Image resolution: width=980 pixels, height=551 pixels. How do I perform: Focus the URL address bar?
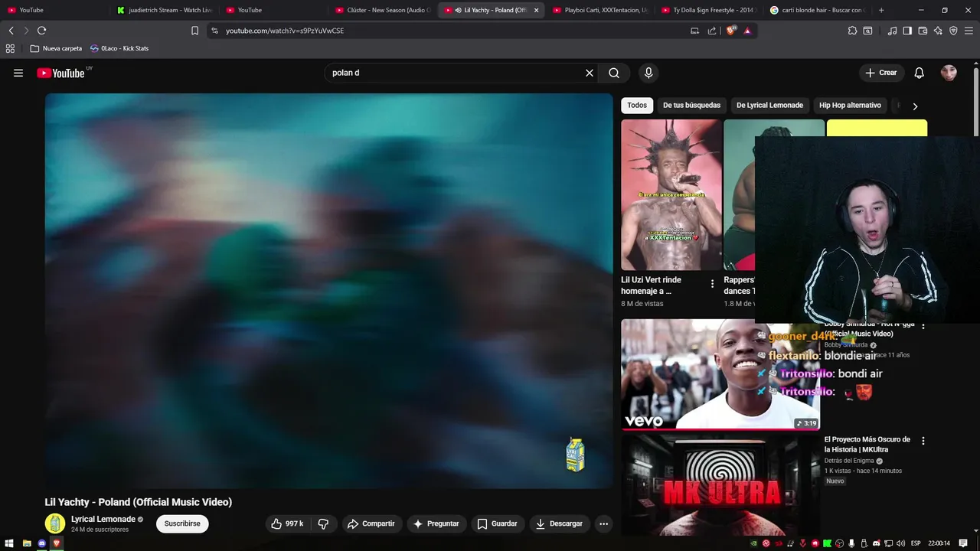coord(452,31)
